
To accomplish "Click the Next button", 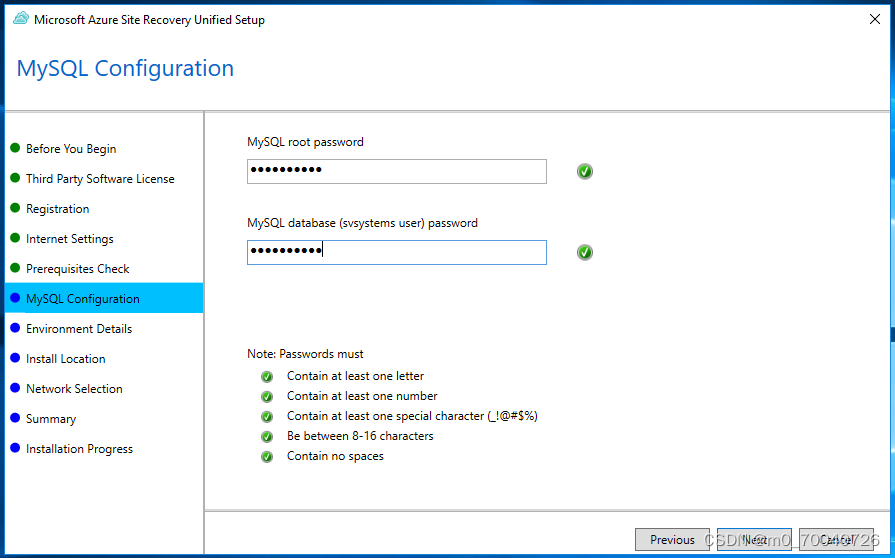I will click(754, 539).
